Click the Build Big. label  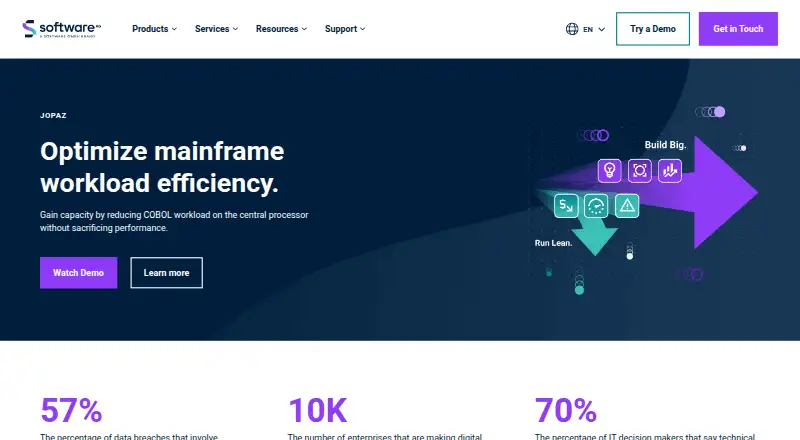click(665, 145)
